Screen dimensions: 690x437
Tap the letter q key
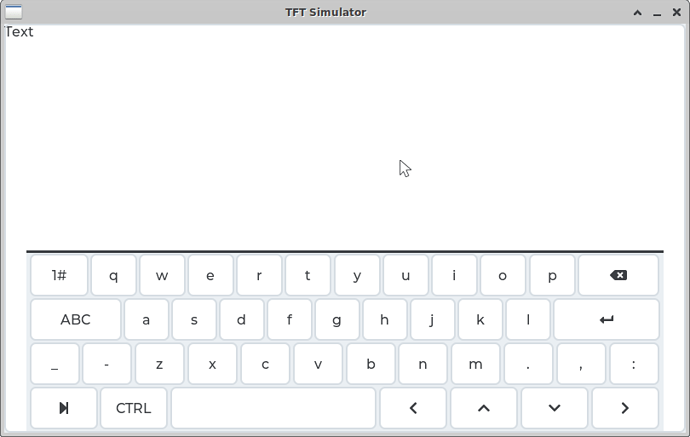pos(114,275)
